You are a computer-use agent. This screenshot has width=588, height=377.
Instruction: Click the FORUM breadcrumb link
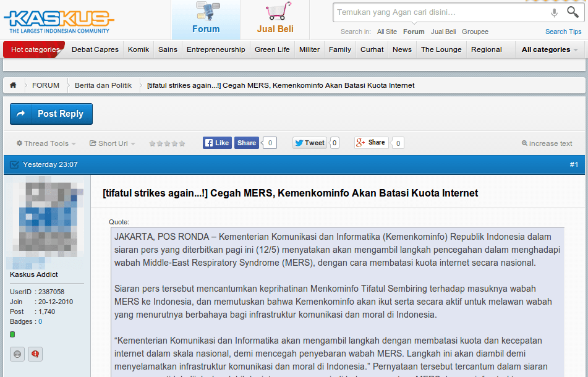point(46,85)
